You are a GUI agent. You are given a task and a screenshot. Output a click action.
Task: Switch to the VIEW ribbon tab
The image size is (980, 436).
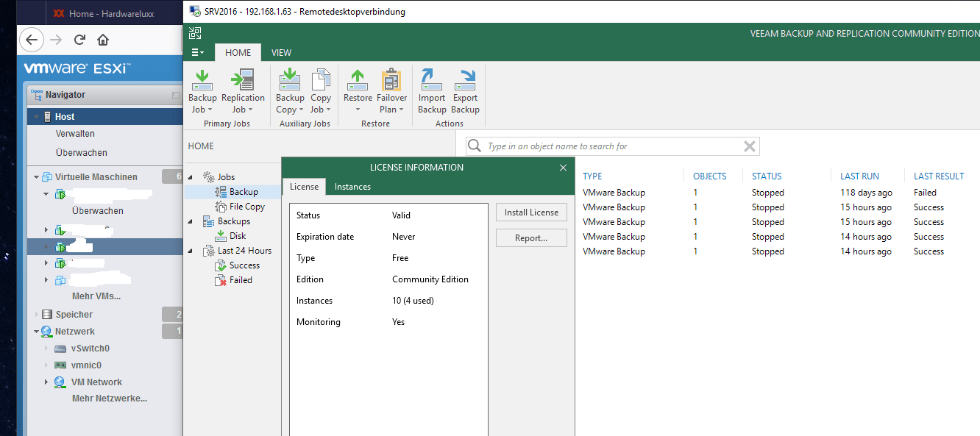click(281, 53)
